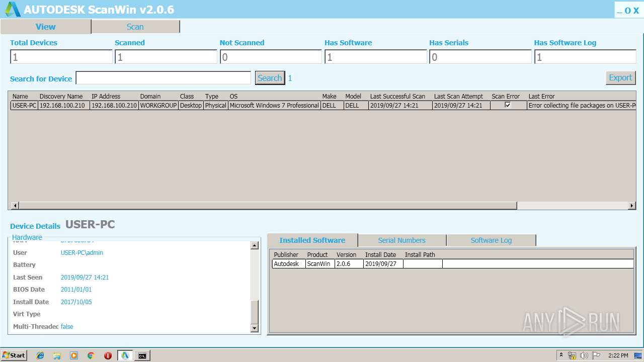The image size is (644, 362).
Task: Click the device table left scroll arrow
Action: [x=15, y=206]
